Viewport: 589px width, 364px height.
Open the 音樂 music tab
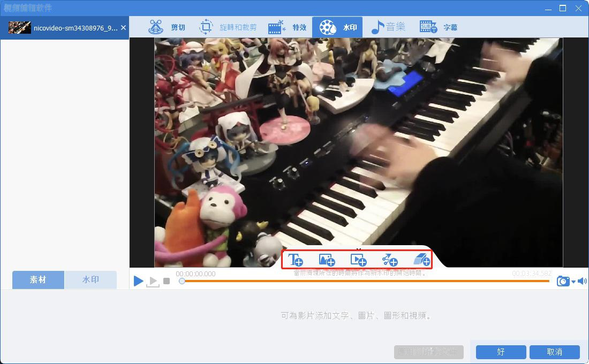pos(388,27)
